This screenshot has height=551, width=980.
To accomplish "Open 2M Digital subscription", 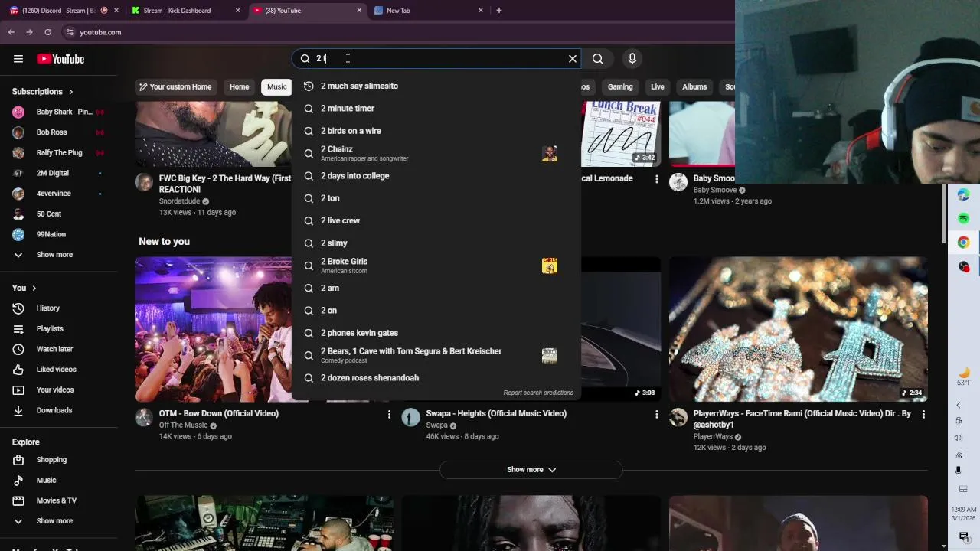I will tap(58, 173).
